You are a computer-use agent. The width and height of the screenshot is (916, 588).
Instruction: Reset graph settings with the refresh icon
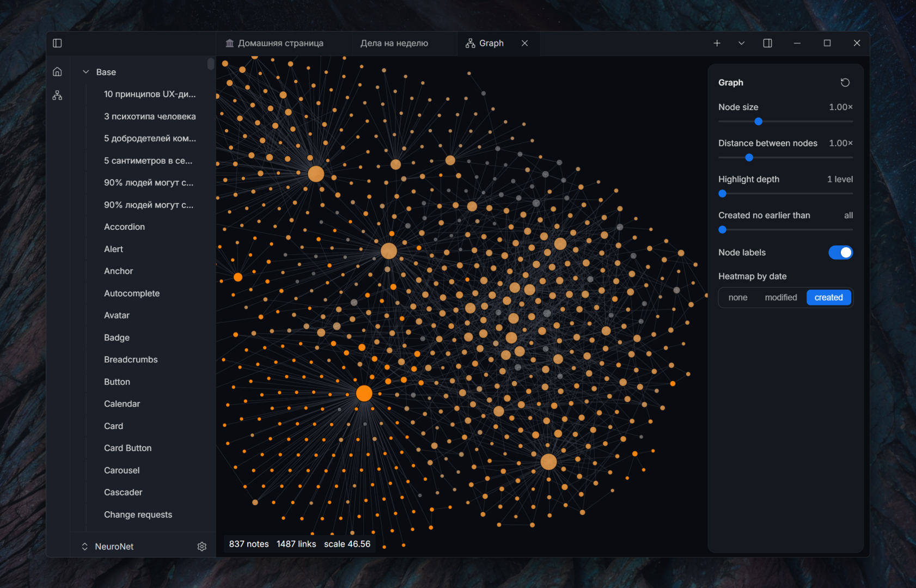pos(845,82)
